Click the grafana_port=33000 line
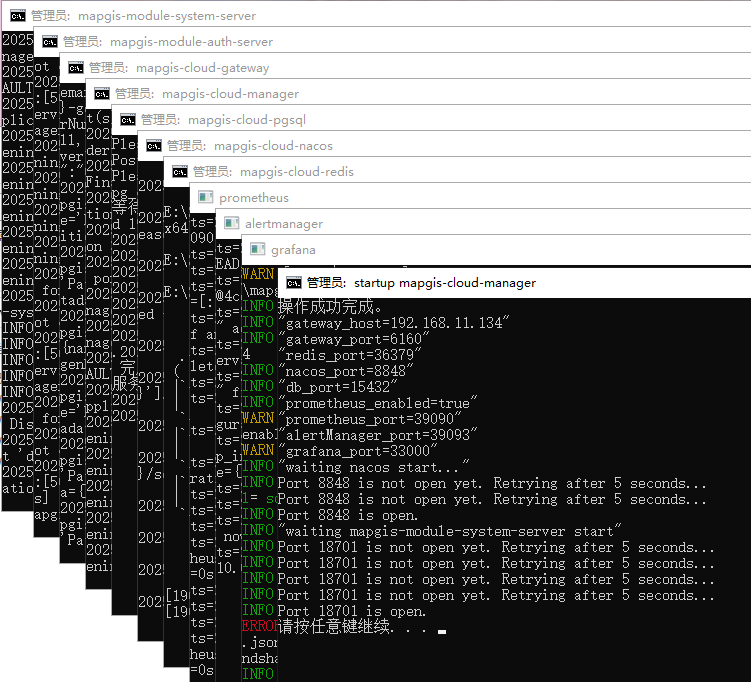The height and width of the screenshot is (682, 751). pos(357,451)
